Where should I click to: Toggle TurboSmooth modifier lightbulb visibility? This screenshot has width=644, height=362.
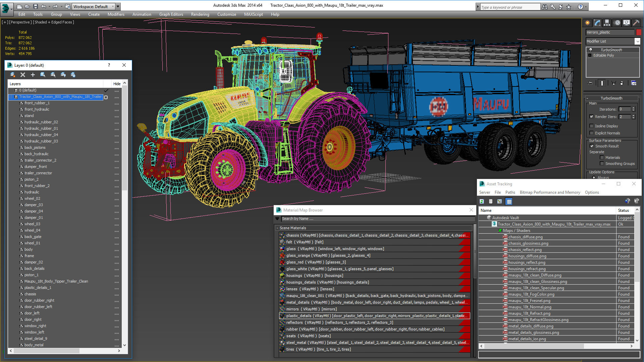point(591,50)
